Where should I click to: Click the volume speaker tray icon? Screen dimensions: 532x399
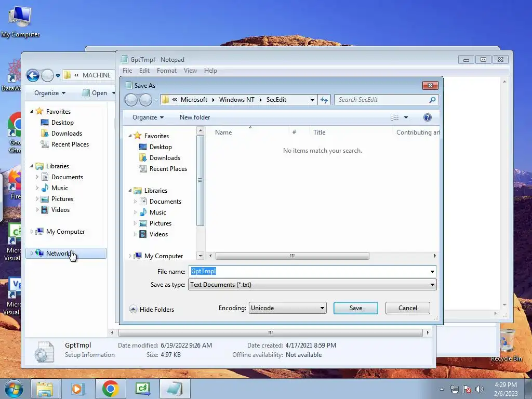tap(480, 389)
